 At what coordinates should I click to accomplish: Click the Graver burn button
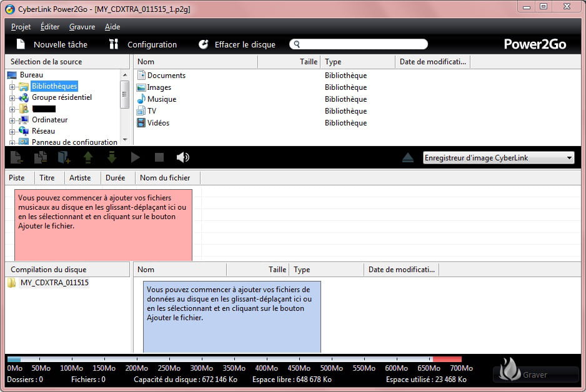click(x=535, y=374)
